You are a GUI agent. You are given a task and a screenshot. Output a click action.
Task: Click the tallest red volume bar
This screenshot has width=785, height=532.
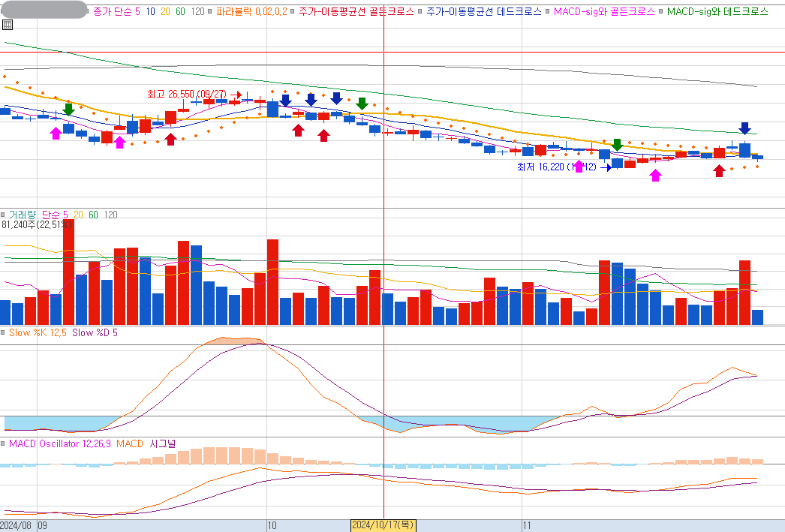(68, 272)
